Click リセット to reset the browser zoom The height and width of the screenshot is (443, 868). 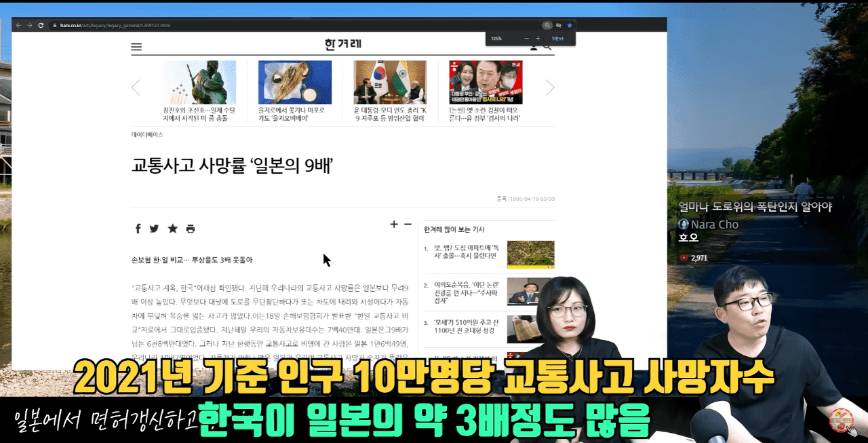coord(558,38)
